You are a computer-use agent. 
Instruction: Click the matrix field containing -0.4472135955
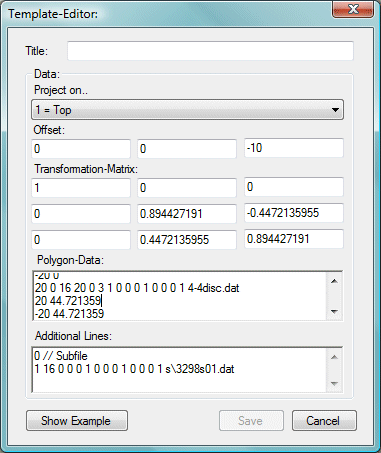point(294,213)
